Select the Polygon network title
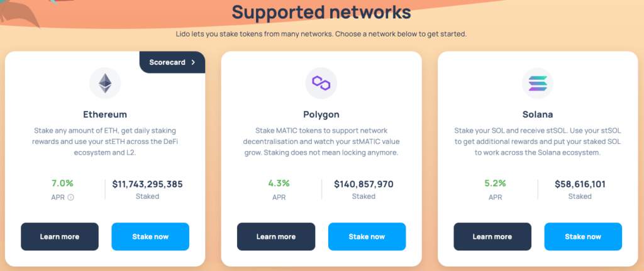 [321, 114]
